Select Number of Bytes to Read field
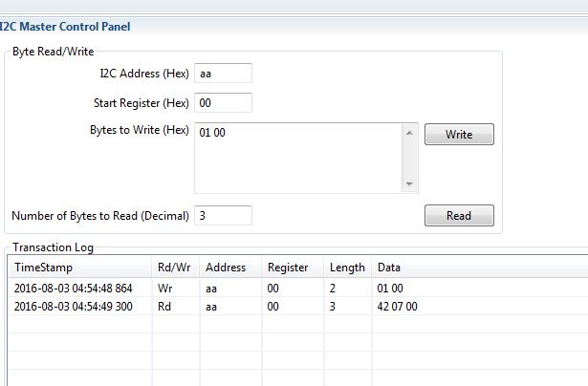 223,216
